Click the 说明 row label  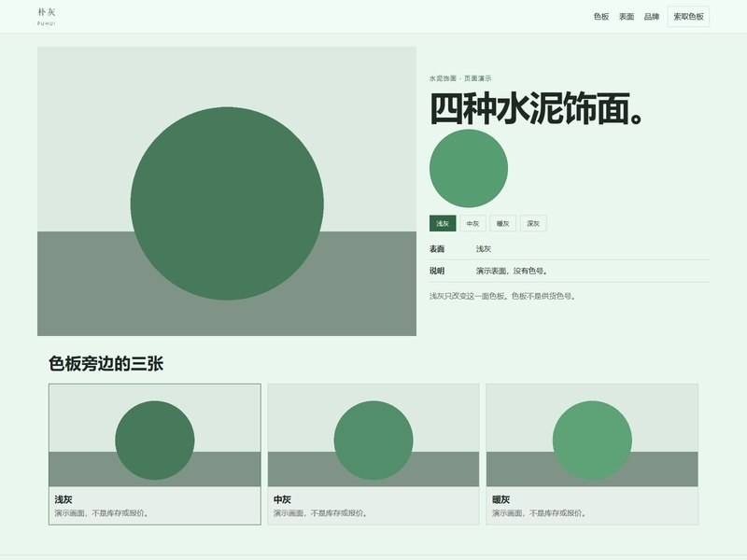437,271
